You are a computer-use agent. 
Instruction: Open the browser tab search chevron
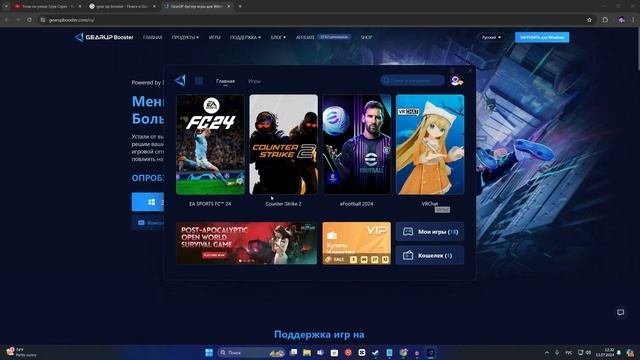coord(6,7)
